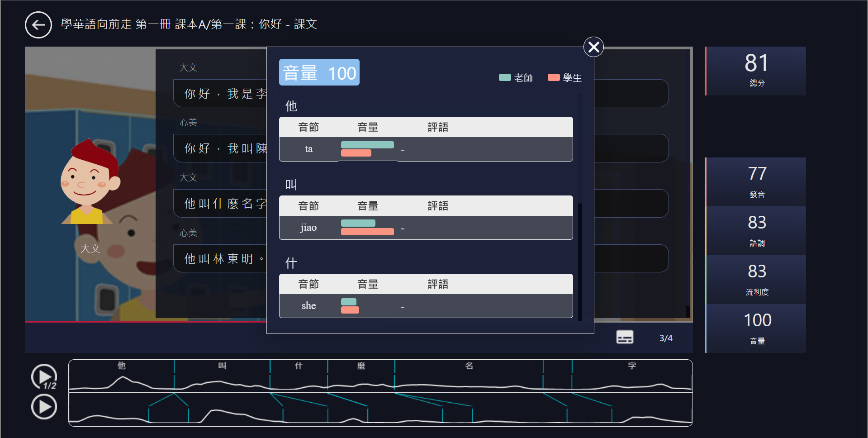Click the orange student volume bar for jiao
Screen dimensions: 868x438
(x=367, y=232)
